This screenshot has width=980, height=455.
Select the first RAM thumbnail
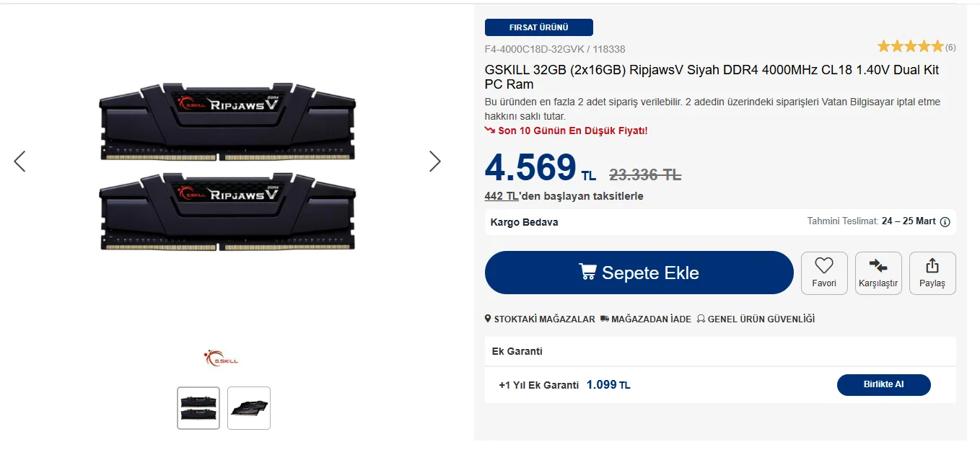[198, 408]
